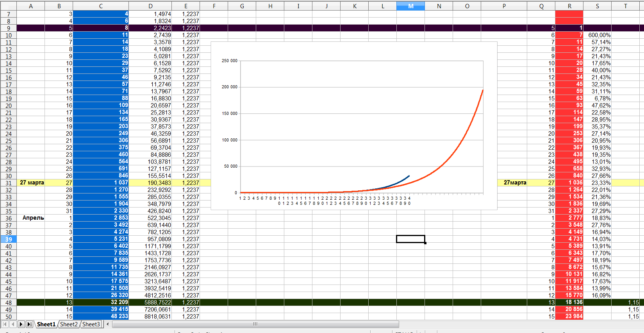The height and width of the screenshot is (333, 644).
Task: Select column C header
Action: [x=101, y=6]
